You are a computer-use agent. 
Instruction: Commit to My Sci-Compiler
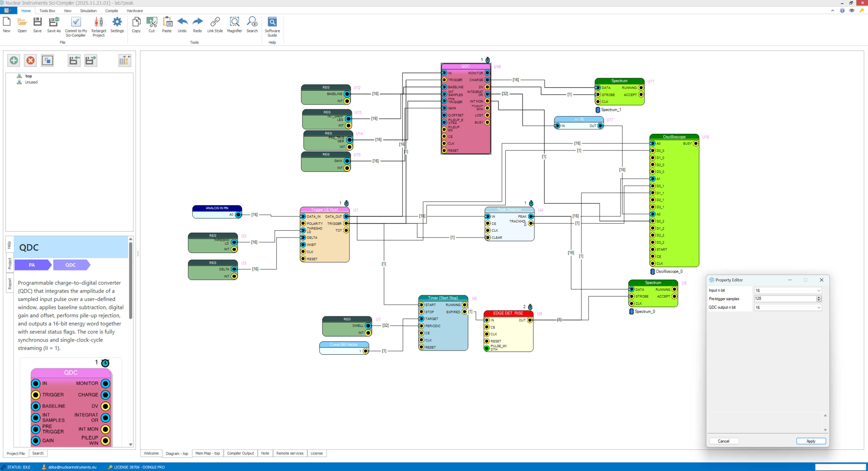point(76,27)
